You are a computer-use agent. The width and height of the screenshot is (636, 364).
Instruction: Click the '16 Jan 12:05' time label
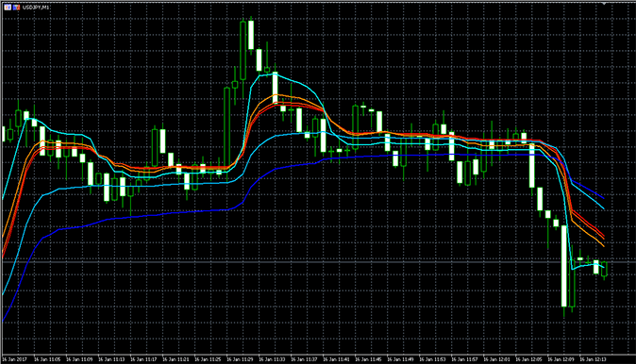click(x=528, y=359)
